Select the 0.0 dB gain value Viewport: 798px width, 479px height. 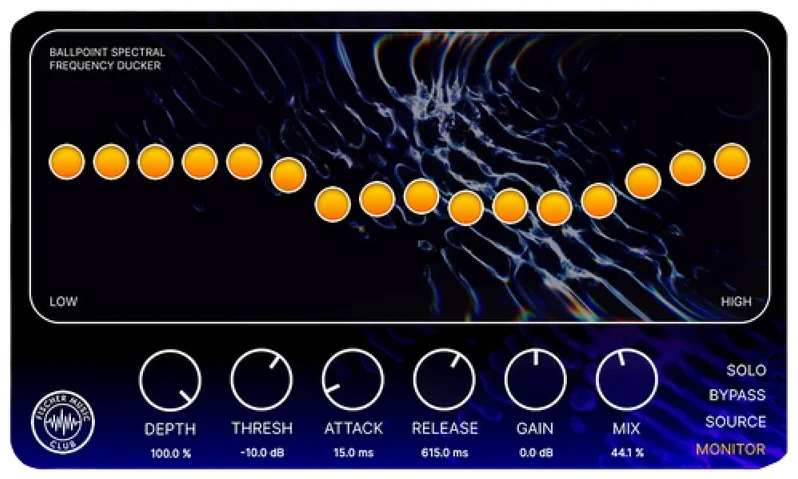point(535,453)
